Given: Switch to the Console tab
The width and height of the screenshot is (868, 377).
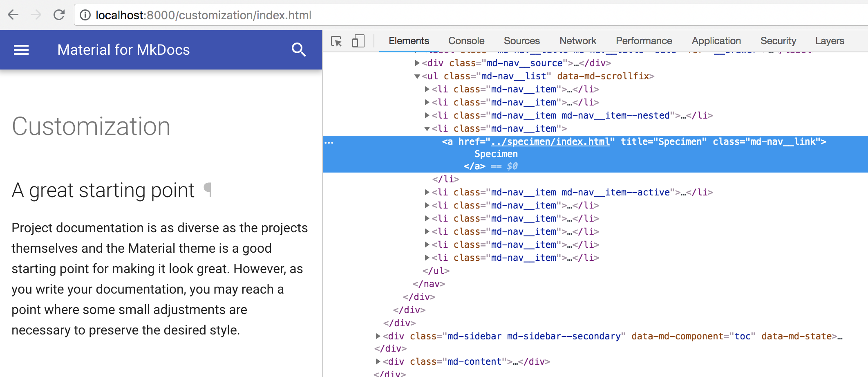Looking at the screenshot, I should coord(466,40).
